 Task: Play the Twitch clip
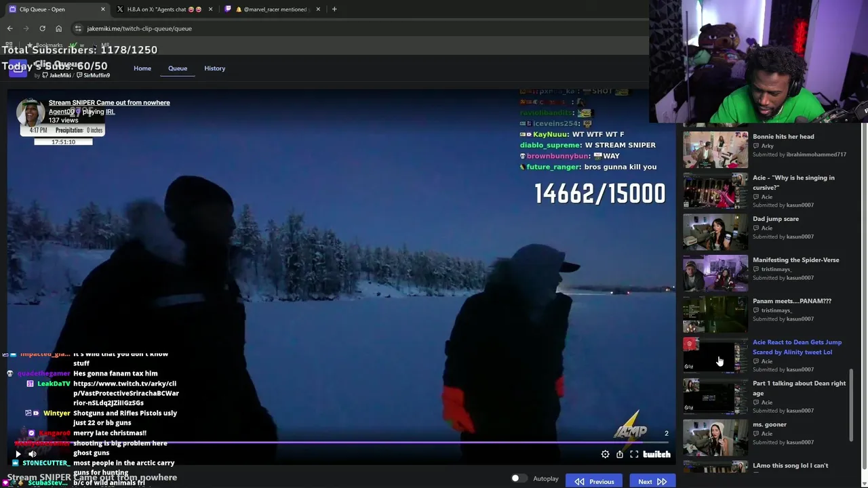coord(18,455)
